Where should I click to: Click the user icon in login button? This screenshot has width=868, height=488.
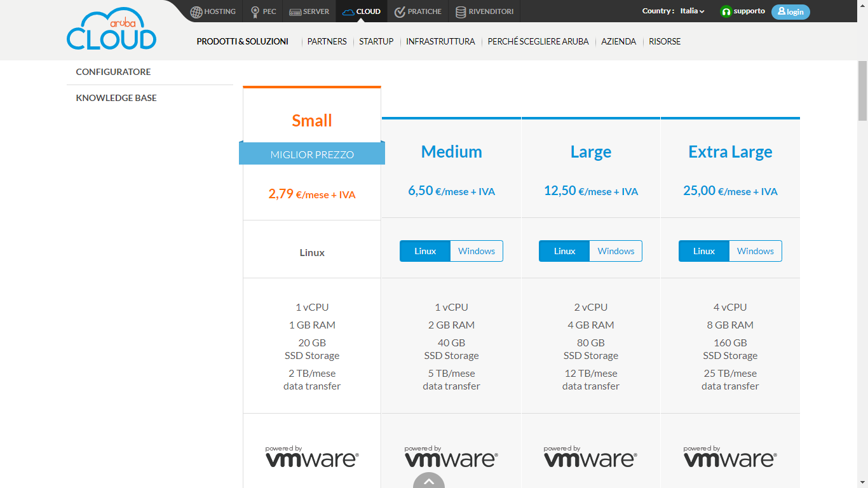(x=782, y=11)
